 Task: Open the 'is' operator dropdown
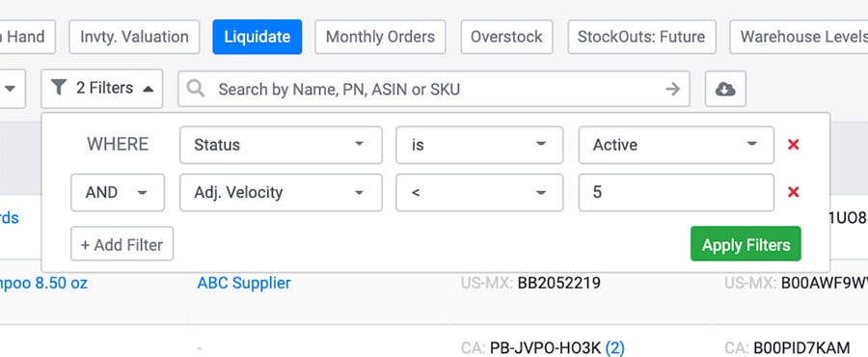[479, 145]
